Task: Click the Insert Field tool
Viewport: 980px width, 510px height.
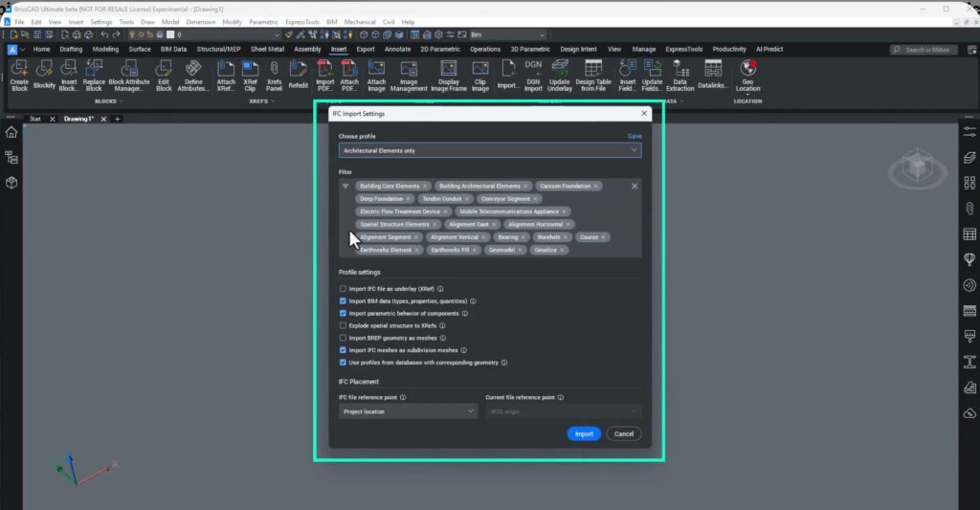Action: click(628, 75)
